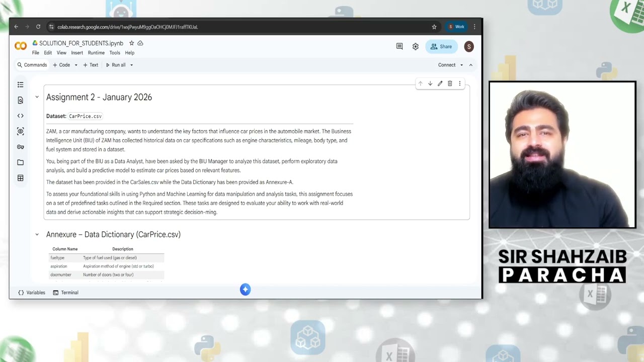Open Code cell dropdown arrow
Viewport: 644px width, 362px height.
[x=76, y=65]
